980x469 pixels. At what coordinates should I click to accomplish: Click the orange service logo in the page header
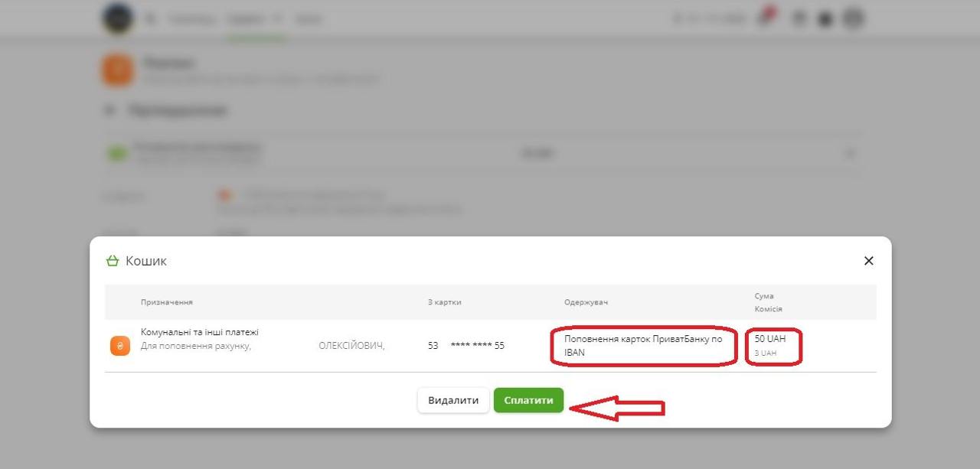(x=118, y=70)
